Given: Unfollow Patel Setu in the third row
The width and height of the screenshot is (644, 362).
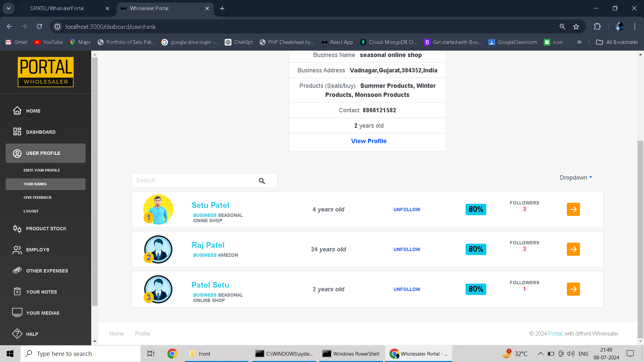Looking at the screenshot, I should coord(407,289).
